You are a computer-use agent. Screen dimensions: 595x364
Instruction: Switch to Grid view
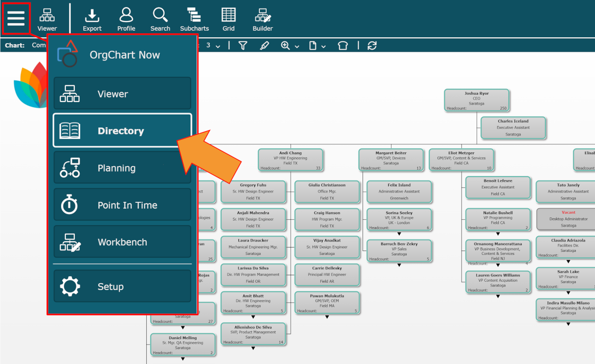(229, 19)
